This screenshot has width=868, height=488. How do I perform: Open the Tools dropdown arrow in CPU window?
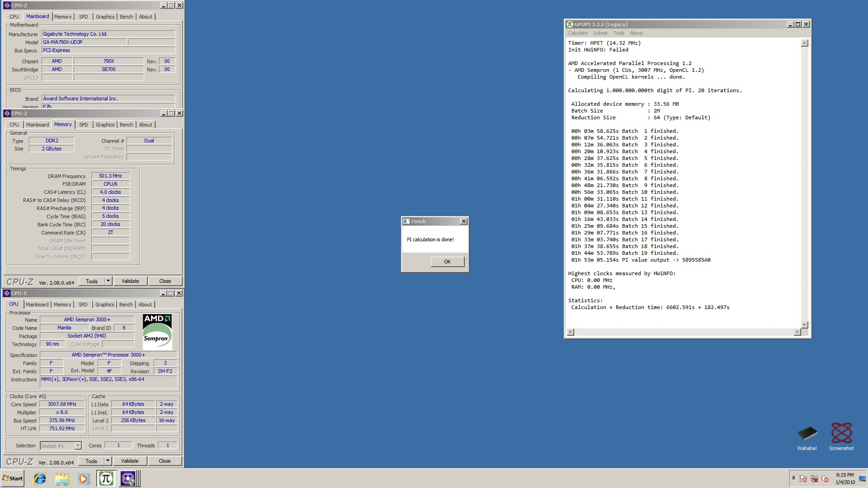click(x=108, y=461)
